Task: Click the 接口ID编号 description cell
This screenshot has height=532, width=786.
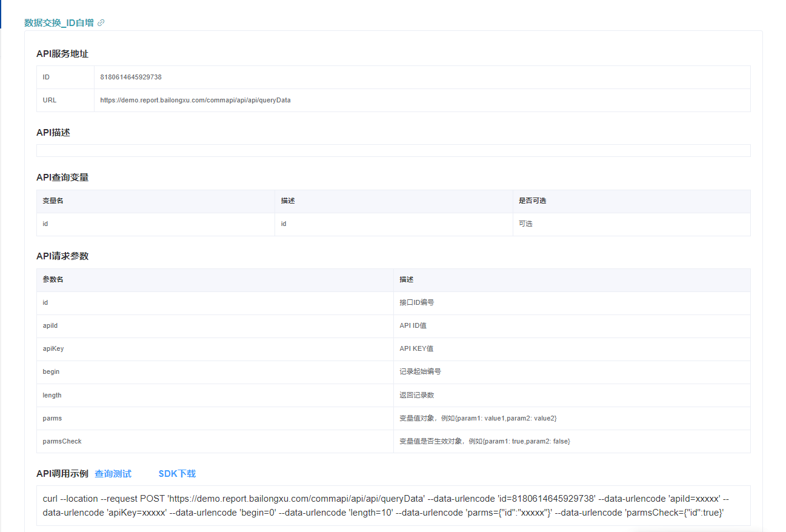Action: point(416,303)
